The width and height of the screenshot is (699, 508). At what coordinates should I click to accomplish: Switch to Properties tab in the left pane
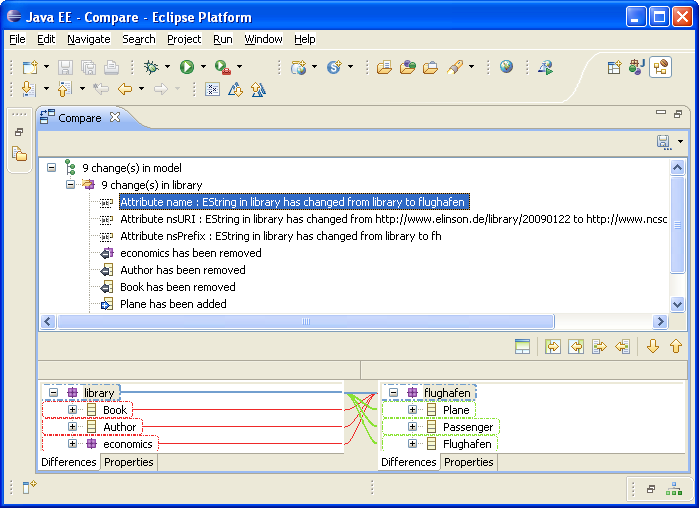point(129,462)
